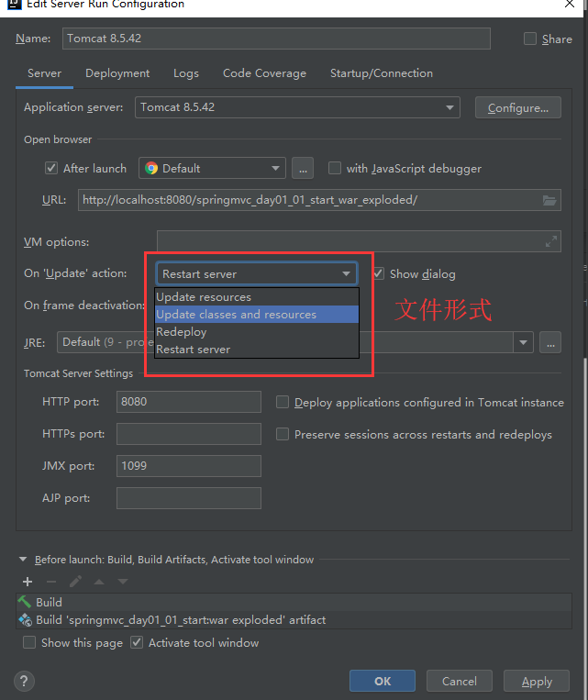Viewport: 588px width, 700px height.
Task: Select Update resources option
Action: (x=257, y=297)
